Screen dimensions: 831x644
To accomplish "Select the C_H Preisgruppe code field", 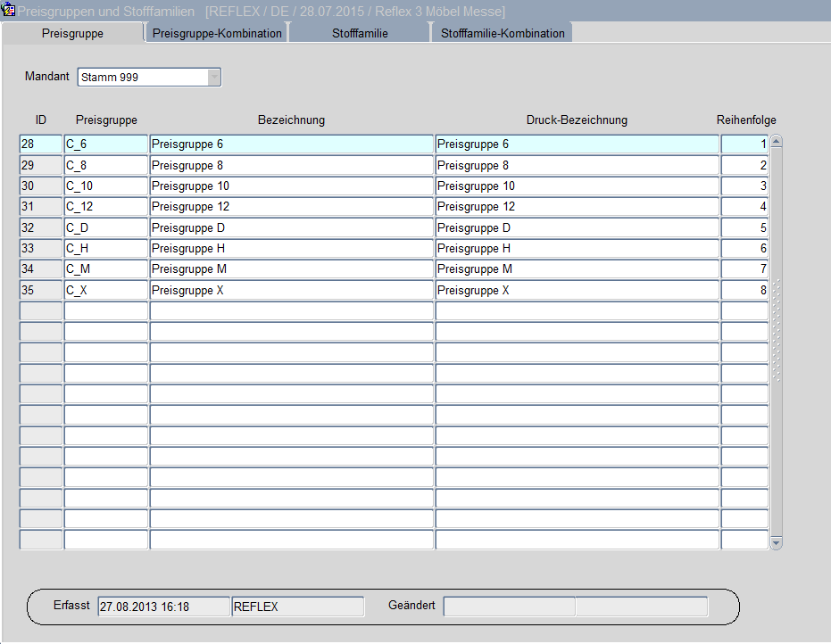I will 105,249.
